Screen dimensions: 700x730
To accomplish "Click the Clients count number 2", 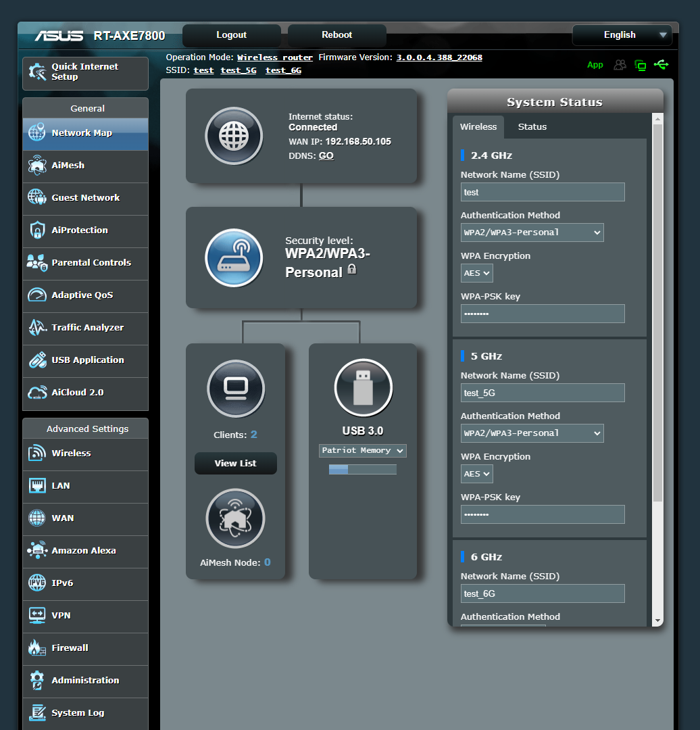I will coord(253,435).
